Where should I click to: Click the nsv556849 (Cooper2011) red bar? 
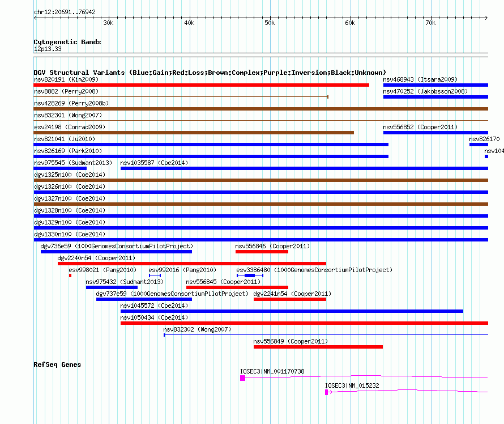tap(318, 347)
